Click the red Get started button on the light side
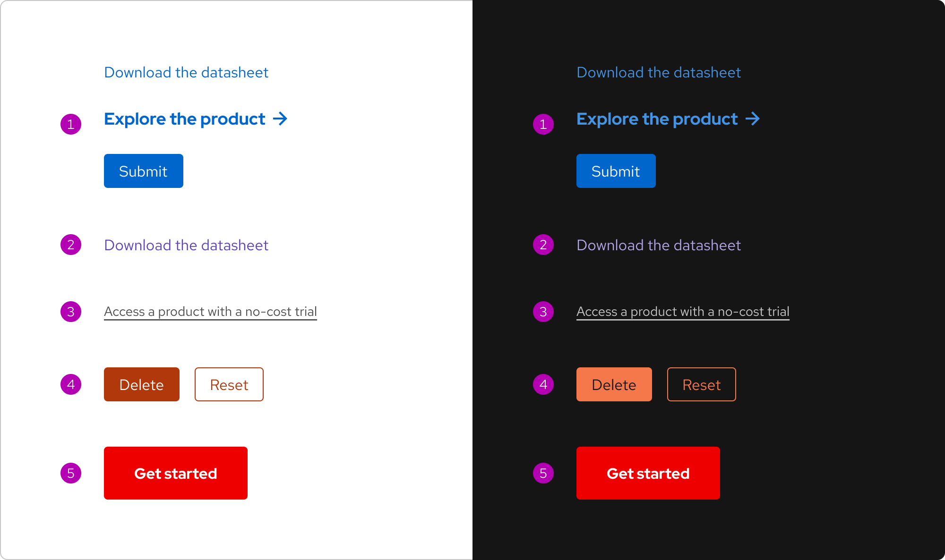945x560 pixels. [175, 473]
